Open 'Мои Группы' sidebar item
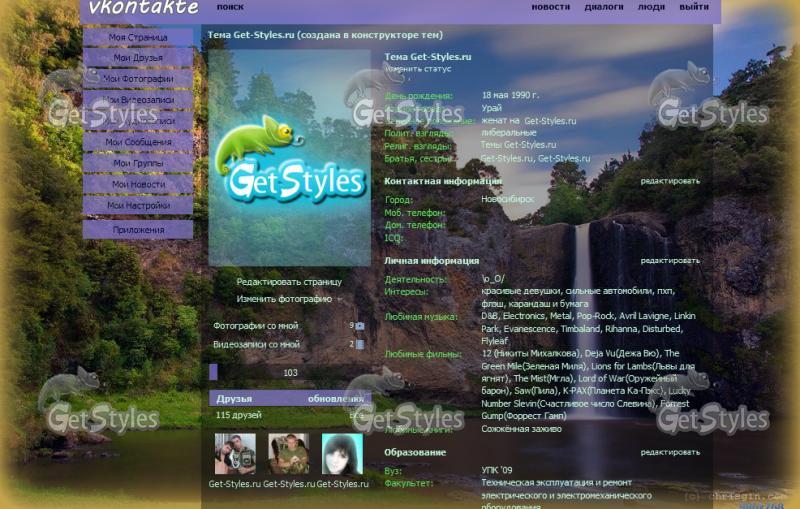Viewport: 800px width, 509px height. [x=138, y=163]
